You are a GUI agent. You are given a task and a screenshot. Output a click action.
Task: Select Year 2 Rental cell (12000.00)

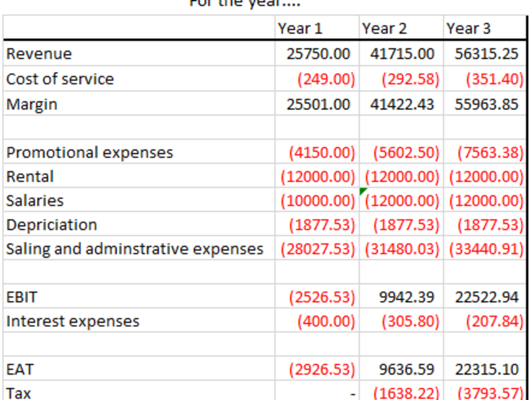click(401, 176)
